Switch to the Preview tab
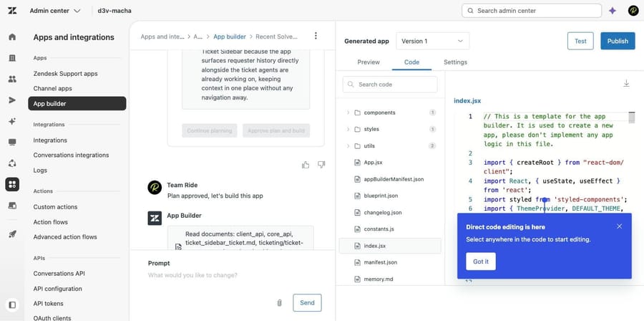This screenshot has height=321, width=644. click(x=369, y=62)
